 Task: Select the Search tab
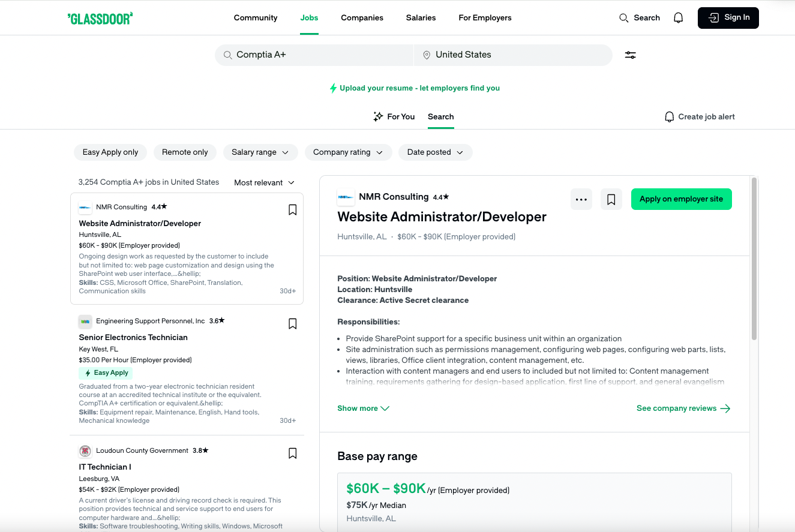coord(441,117)
